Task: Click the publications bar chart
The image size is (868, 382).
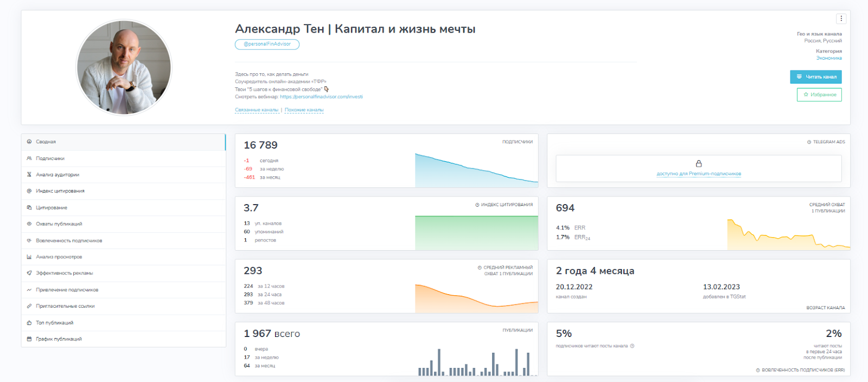Action: (x=476, y=362)
